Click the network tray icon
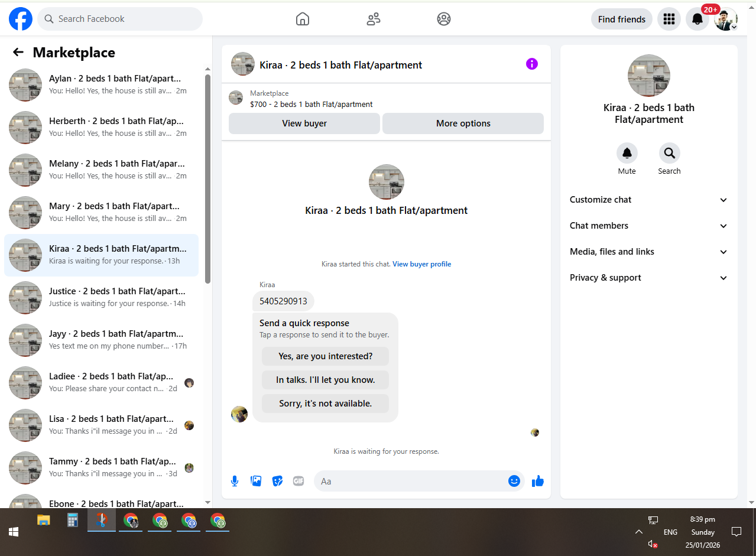This screenshot has width=756, height=556. pyautogui.click(x=653, y=520)
